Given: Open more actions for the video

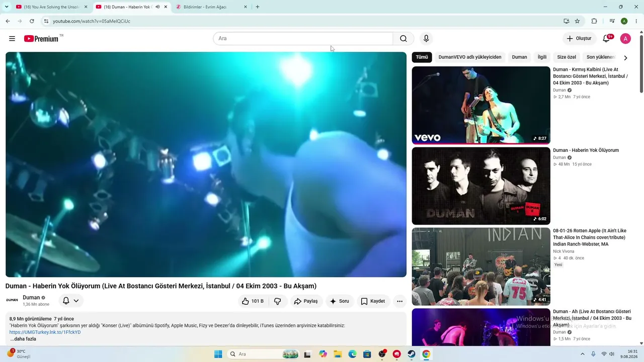Looking at the screenshot, I should pyautogui.click(x=399, y=301).
